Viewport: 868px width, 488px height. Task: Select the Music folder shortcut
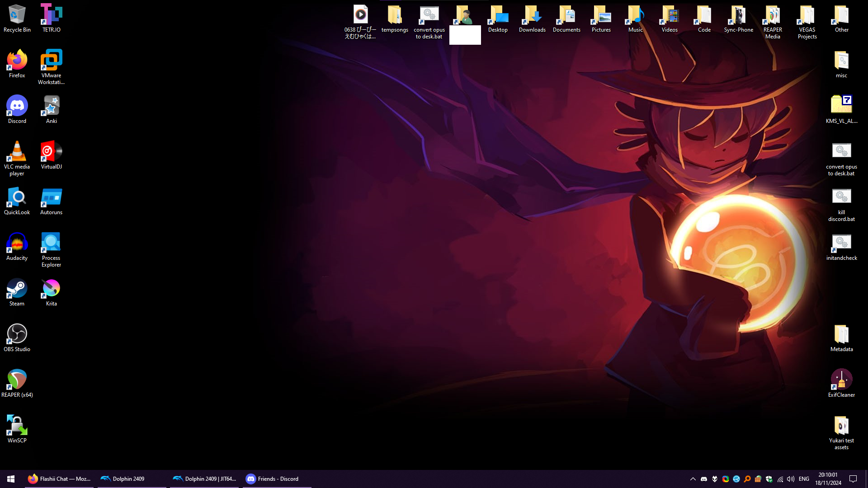pos(635,19)
